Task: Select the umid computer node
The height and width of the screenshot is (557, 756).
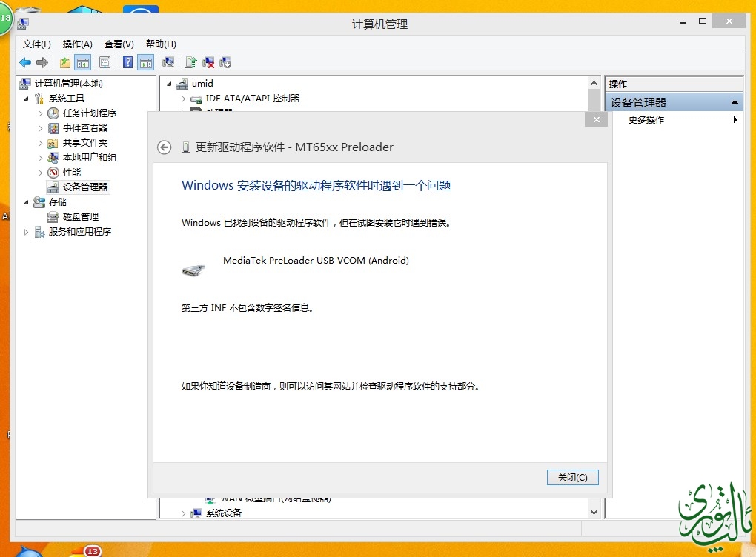Action: (x=202, y=84)
